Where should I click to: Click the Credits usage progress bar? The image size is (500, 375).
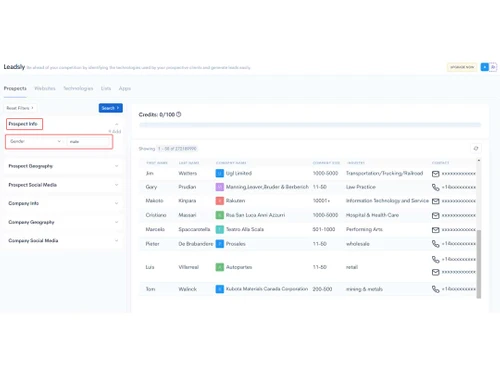click(310, 125)
